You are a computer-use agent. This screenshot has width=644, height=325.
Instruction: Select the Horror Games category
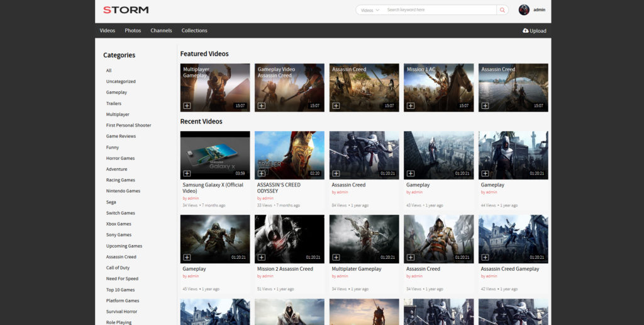click(x=120, y=158)
